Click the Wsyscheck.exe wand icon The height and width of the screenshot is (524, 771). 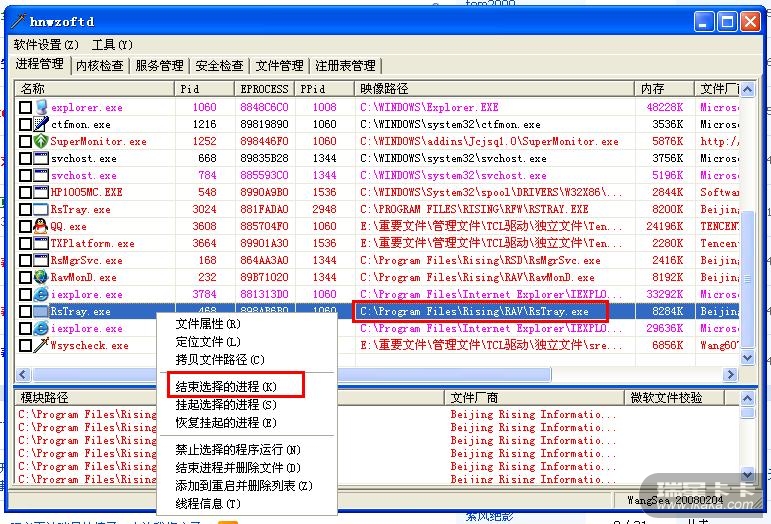(41, 345)
